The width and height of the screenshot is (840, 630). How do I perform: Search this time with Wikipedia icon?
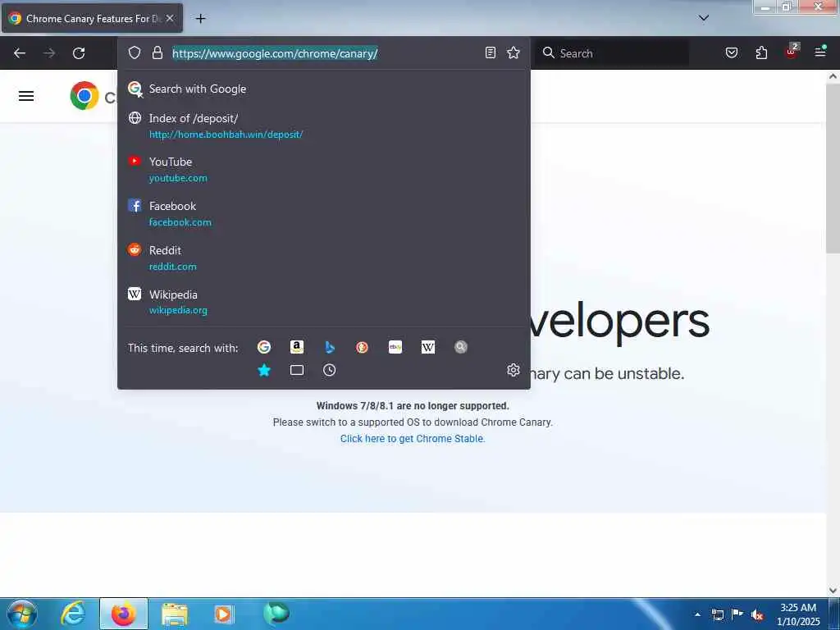(428, 347)
